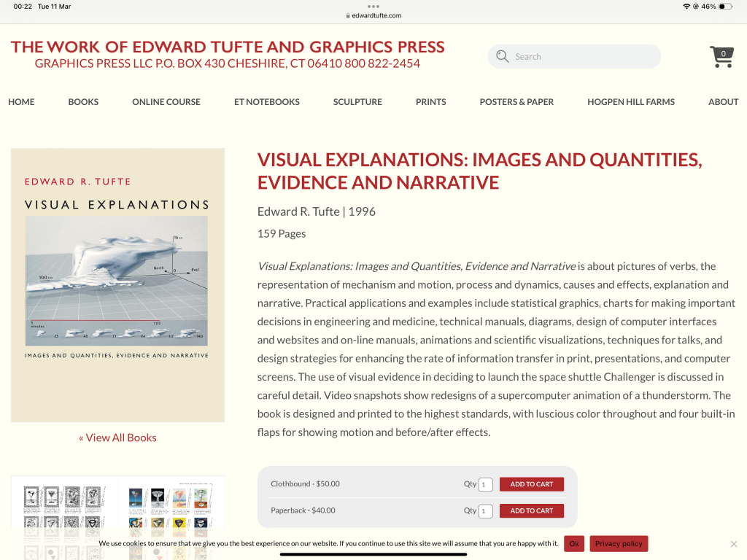
Task: Open the Privacy policy button
Action: [x=619, y=544]
